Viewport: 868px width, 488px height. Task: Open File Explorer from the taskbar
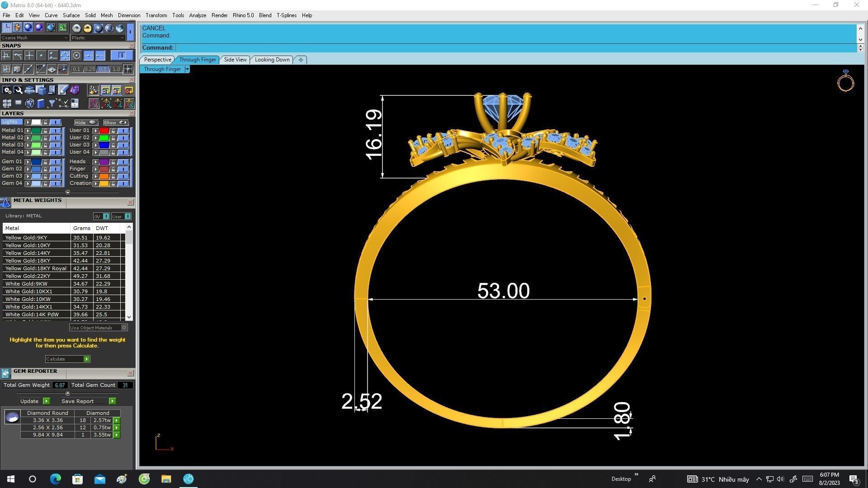(166, 479)
